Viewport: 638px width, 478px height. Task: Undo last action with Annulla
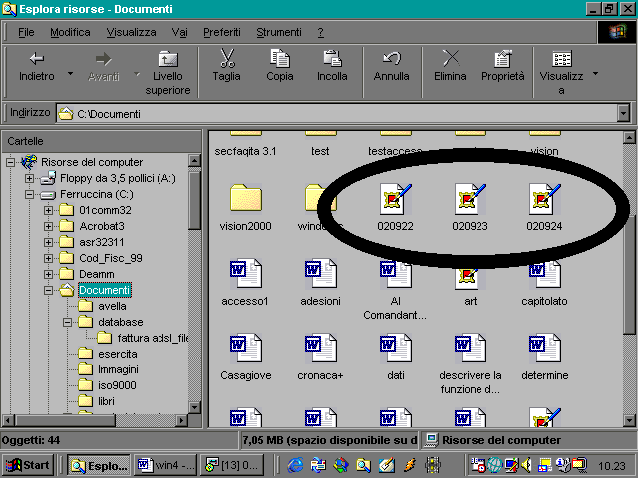click(x=391, y=66)
